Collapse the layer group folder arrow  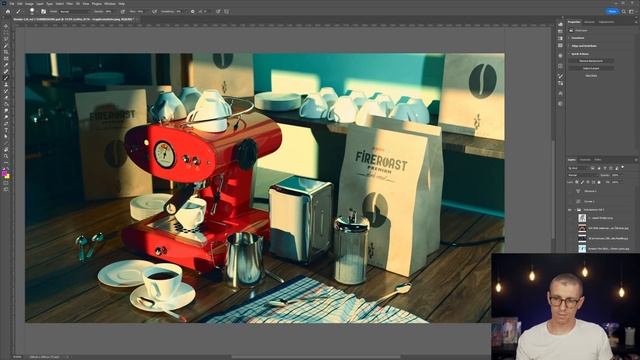point(575,210)
